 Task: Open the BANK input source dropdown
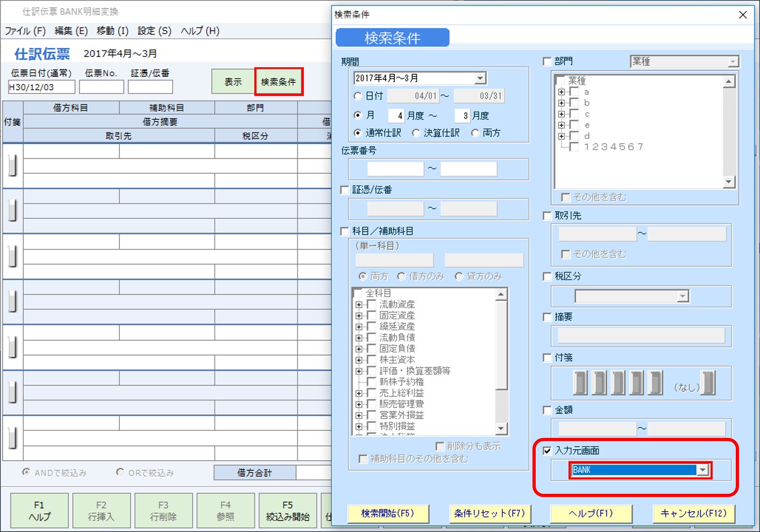click(704, 470)
